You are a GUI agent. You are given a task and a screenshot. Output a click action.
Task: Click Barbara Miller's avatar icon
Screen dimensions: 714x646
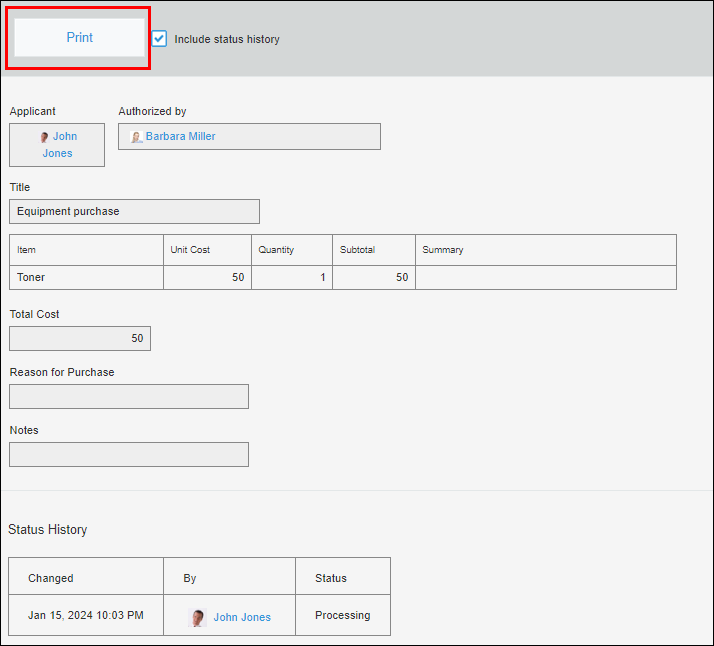(x=137, y=137)
